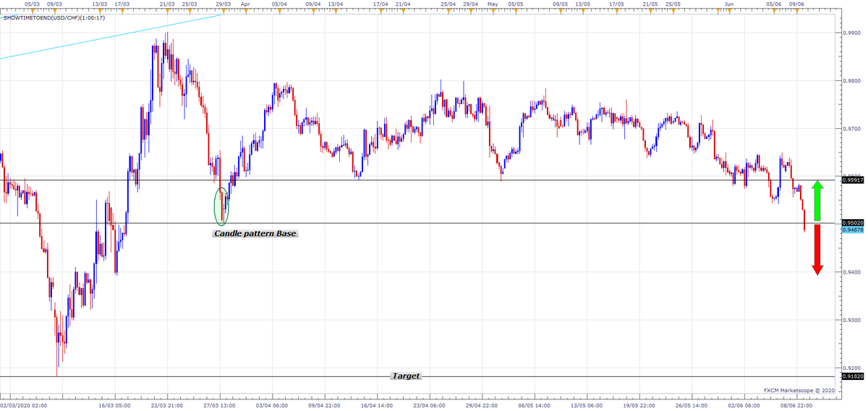Click the orange marker under 29/04
The image size is (868, 411).
[x=470, y=11]
